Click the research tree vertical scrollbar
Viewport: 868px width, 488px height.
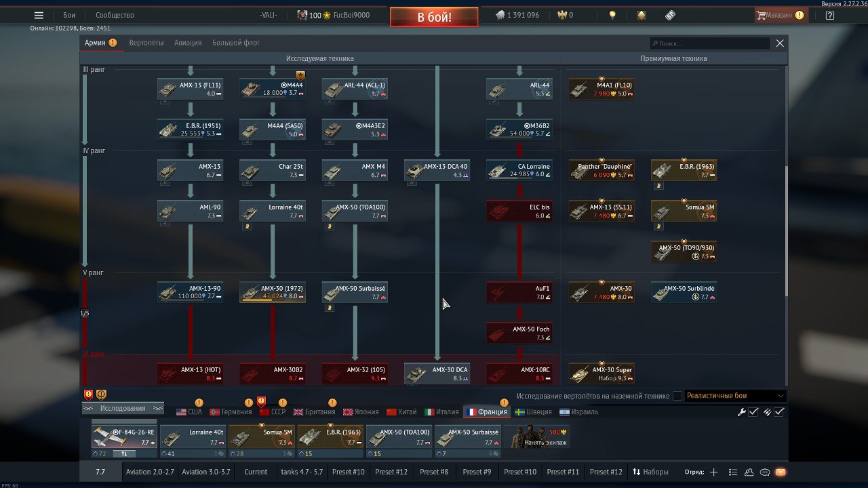786,230
